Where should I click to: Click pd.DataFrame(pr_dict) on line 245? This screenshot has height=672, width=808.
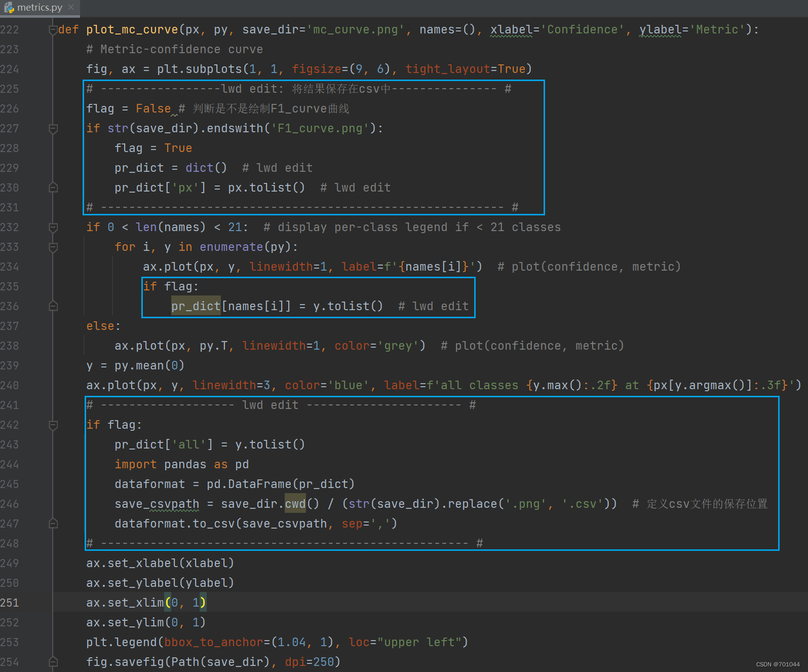coord(281,484)
